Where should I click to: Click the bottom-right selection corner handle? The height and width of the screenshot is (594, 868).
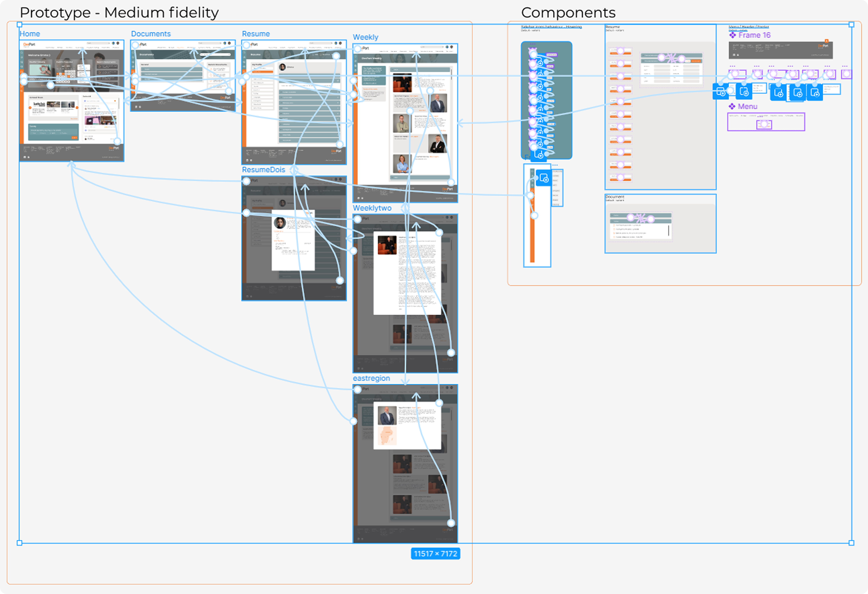pos(851,543)
